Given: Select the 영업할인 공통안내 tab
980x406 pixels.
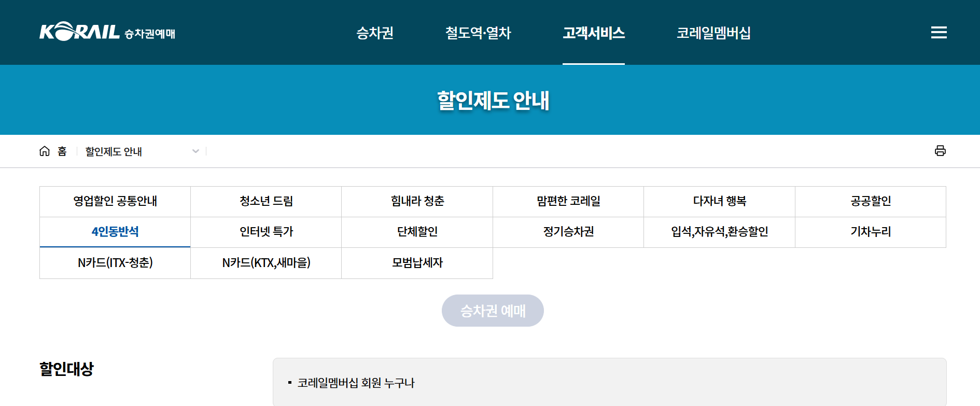Looking at the screenshot, I should pyautogui.click(x=115, y=201).
